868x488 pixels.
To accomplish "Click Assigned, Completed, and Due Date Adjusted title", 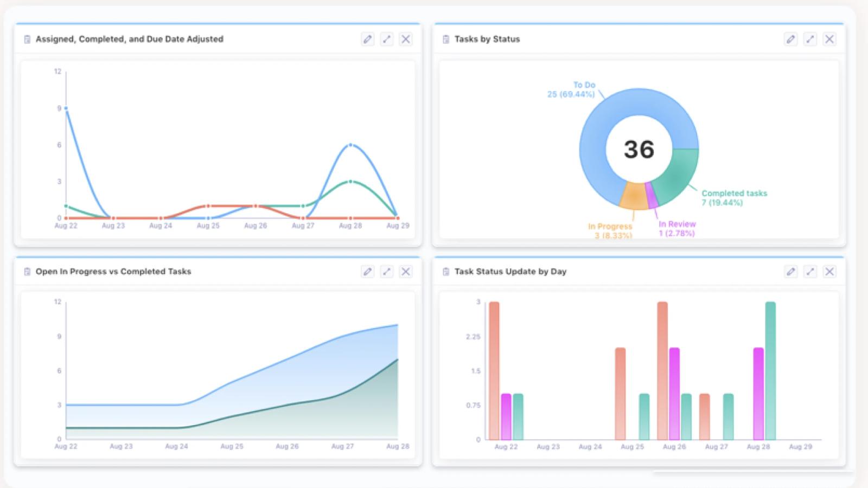I will pyautogui.click(x=130, y=39).
